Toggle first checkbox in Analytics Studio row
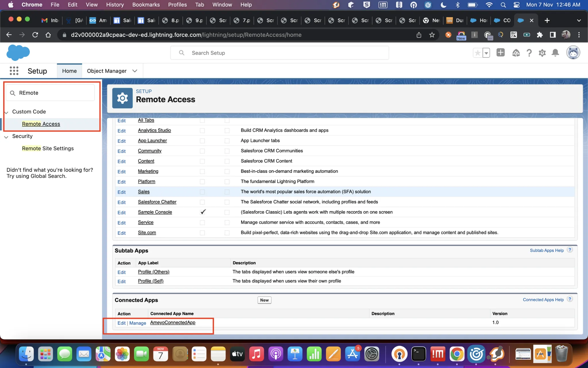The width and height of the screenshot is (588, 368). (x=202, y=131)
